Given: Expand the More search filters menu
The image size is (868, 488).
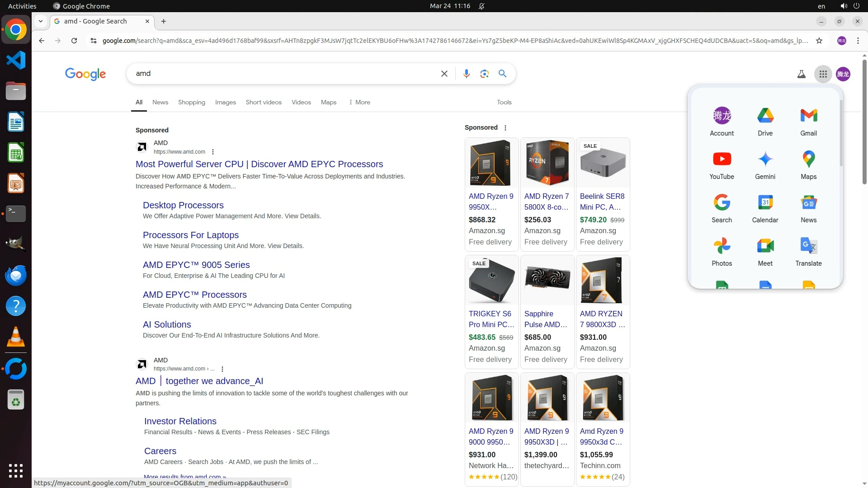Looking at the screenshot, I should point(359,102).
